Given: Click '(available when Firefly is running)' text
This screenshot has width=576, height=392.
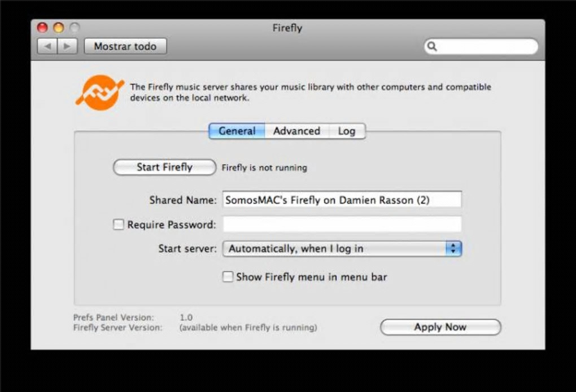Looking at the screenshot, I should [x=248, y=327].
